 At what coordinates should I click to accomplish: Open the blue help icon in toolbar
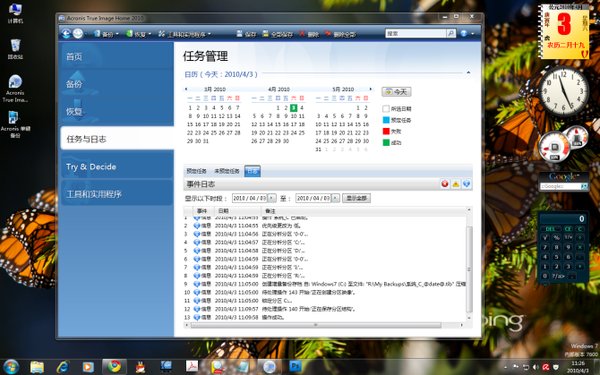point(464,34)
